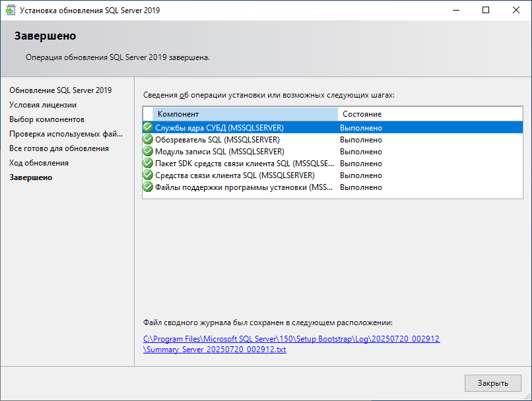The width and height of the screenshot is (532, 401).
Task: Click Выполнено status in the Модуль записи SQL row
Action: coord(361,152)
